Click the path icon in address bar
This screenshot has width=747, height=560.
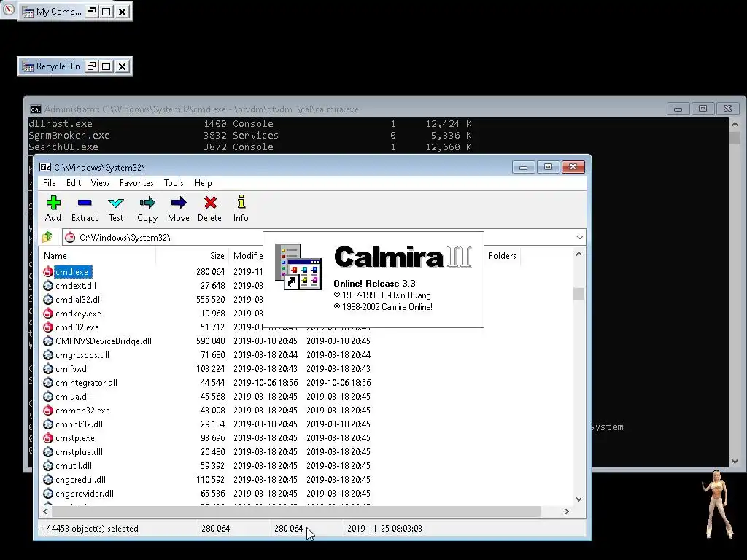(x=70, y=237)
